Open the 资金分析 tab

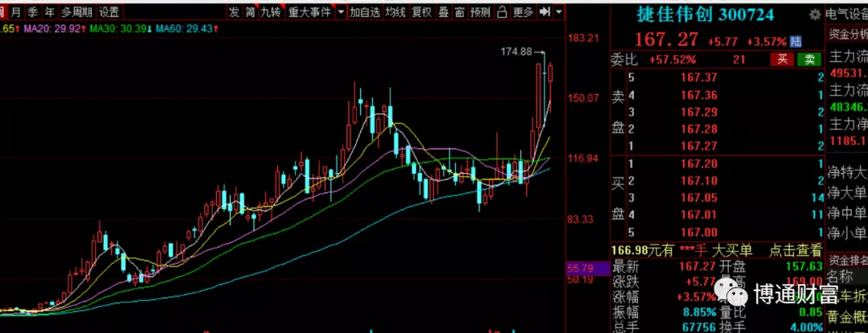tap(848, 35)
